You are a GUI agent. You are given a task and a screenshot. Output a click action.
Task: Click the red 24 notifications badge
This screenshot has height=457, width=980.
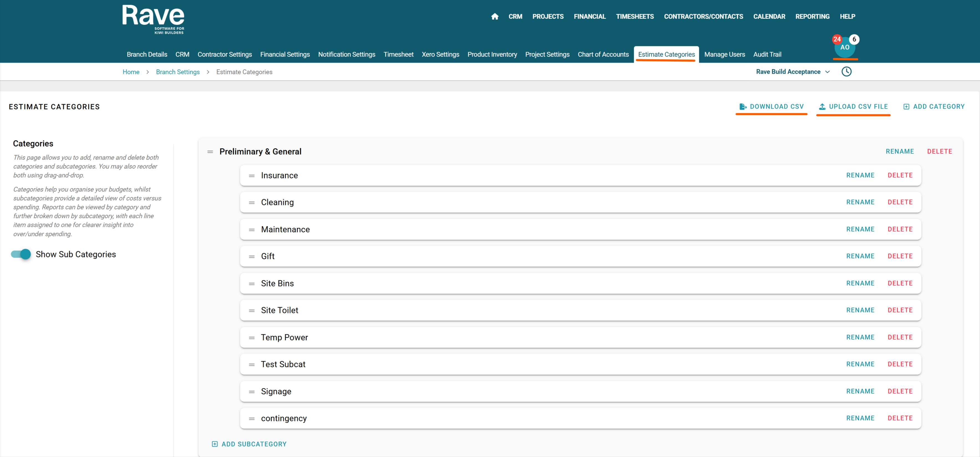point(837,39)
